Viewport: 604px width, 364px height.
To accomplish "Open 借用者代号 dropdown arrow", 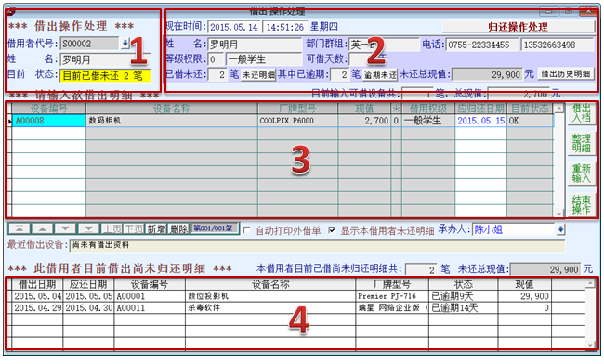I will [125, 44].
